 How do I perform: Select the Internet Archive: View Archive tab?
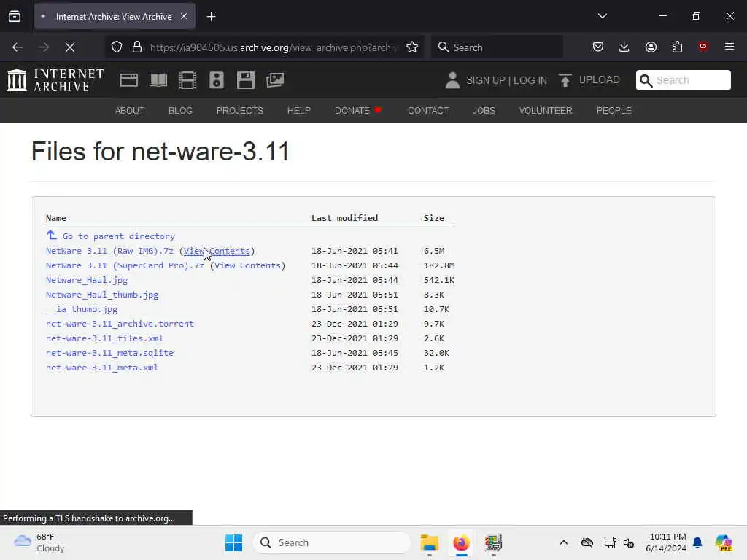click(115, 17)
